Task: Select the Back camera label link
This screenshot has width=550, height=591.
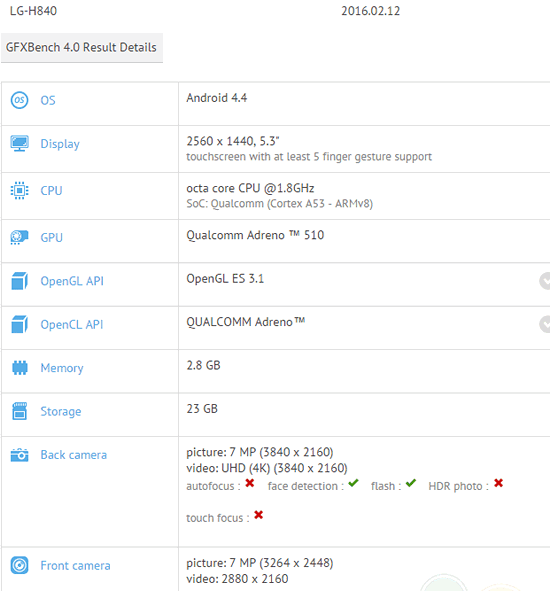Action: pos(74,455)
